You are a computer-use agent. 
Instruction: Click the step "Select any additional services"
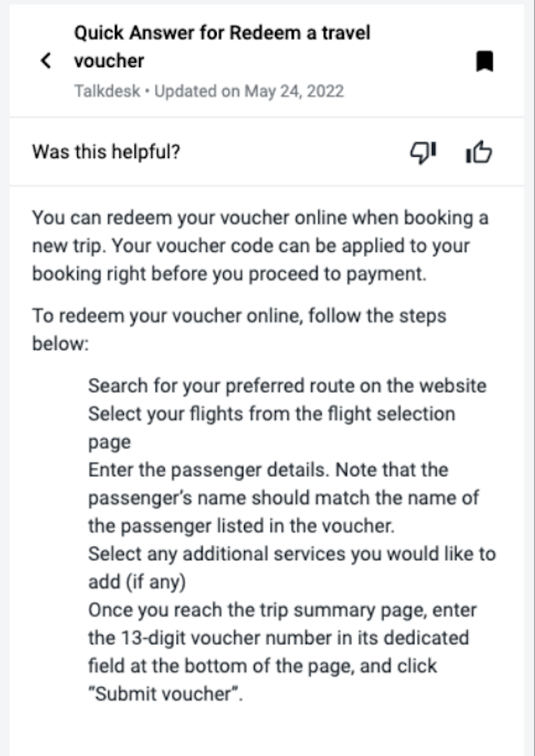[291, 553]
